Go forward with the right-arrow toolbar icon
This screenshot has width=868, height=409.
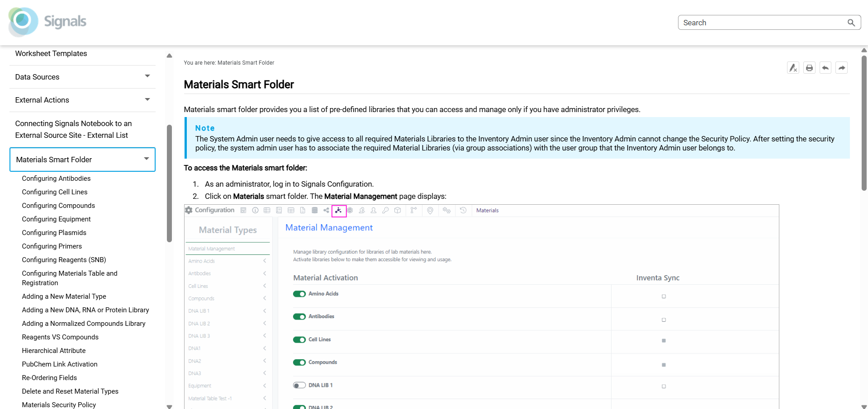841,68
